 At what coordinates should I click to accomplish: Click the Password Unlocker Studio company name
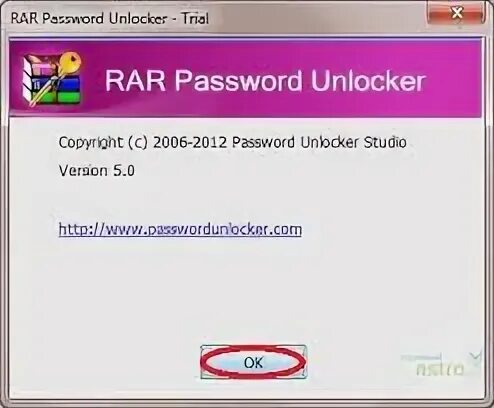pyautogui.click(x=319, y=143)
